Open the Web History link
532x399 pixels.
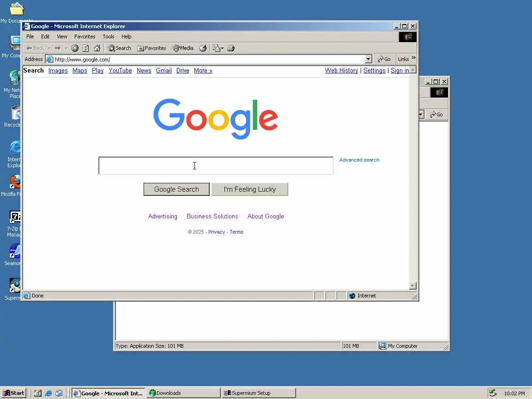coord(341,71)
